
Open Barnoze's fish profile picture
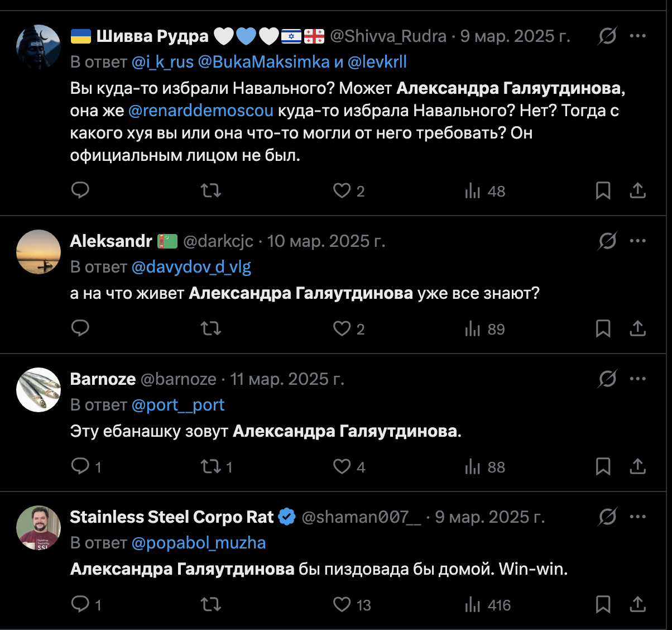click(39, 390)
